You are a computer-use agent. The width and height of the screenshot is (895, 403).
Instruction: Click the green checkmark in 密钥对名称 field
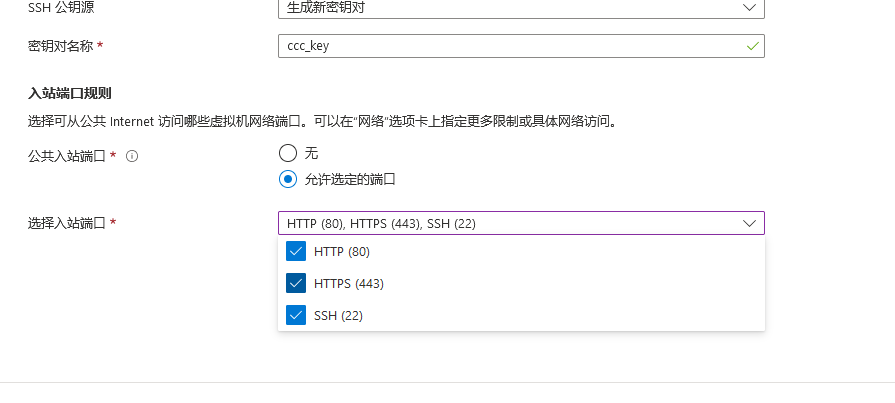pos(752,46)
